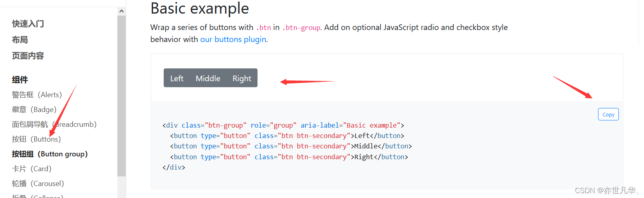Select the 组件 heading in sidebar

tap(20, 80)
